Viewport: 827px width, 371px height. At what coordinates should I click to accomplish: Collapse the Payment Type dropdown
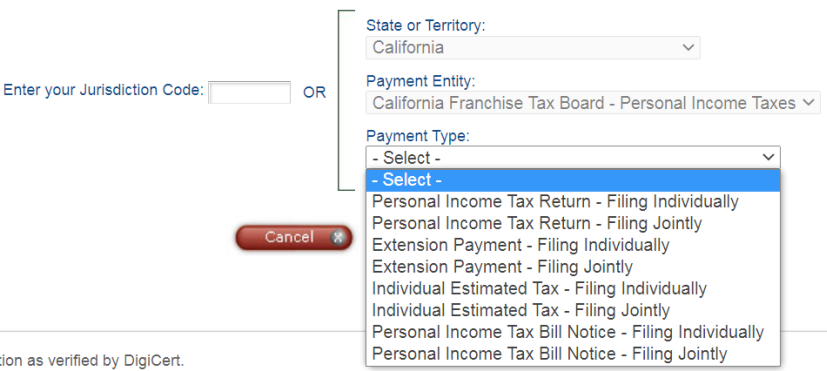[573, 157]
